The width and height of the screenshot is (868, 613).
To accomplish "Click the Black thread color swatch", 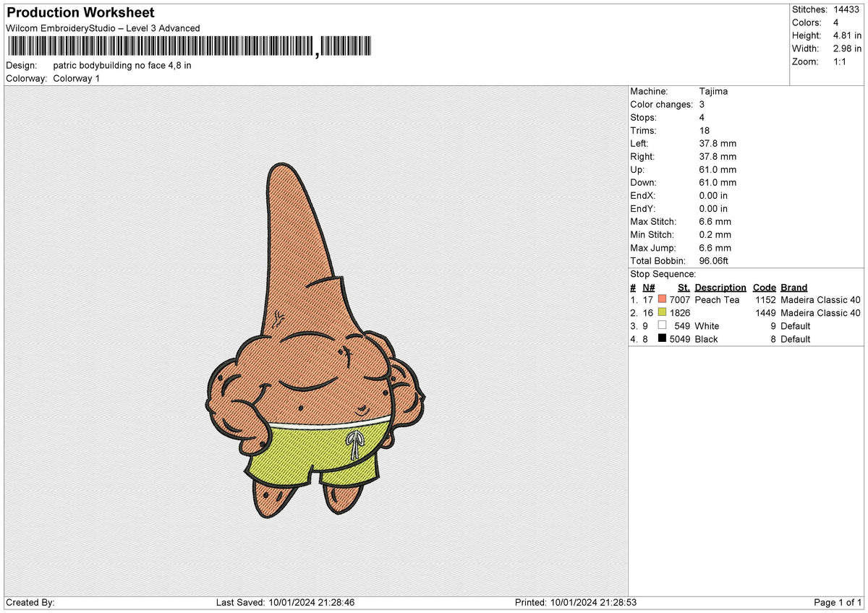I will coord(662,339).
